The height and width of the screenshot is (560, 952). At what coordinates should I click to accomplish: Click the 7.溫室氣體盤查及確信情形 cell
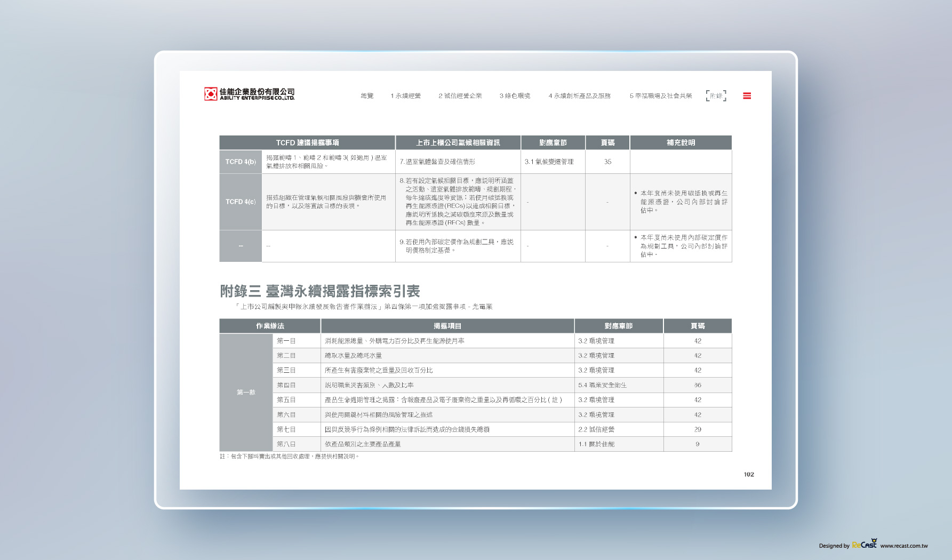point(458,162)
